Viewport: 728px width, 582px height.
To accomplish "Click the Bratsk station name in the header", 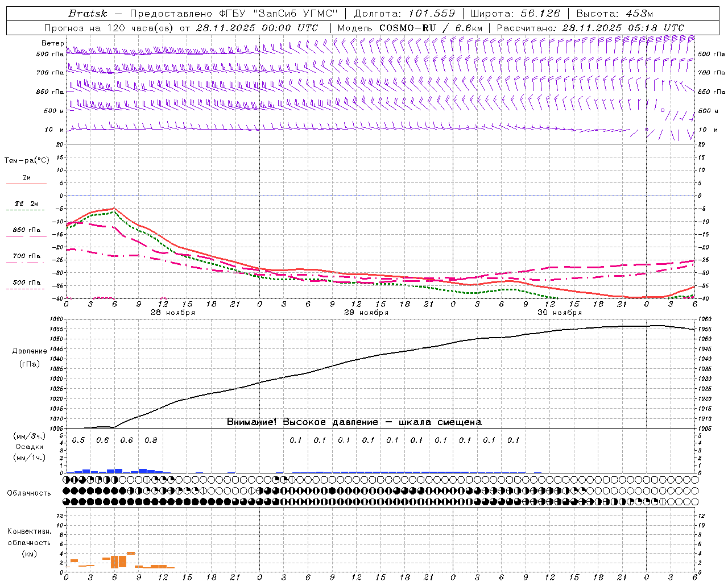I will 88,14.
